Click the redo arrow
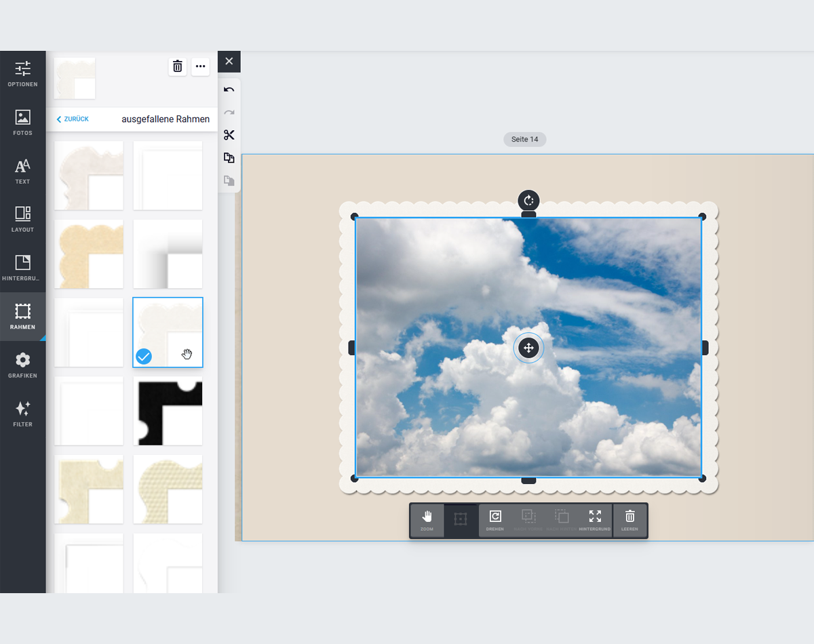 point(229,113)
